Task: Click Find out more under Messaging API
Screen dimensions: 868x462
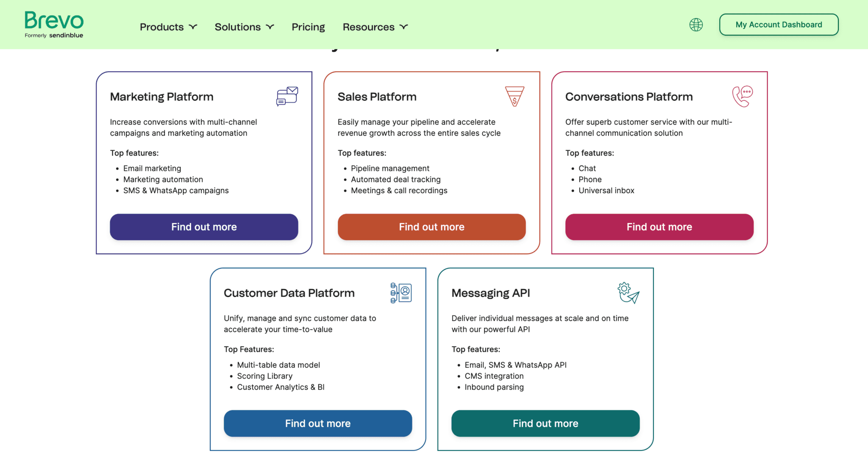Action: [x=545, y=423]
